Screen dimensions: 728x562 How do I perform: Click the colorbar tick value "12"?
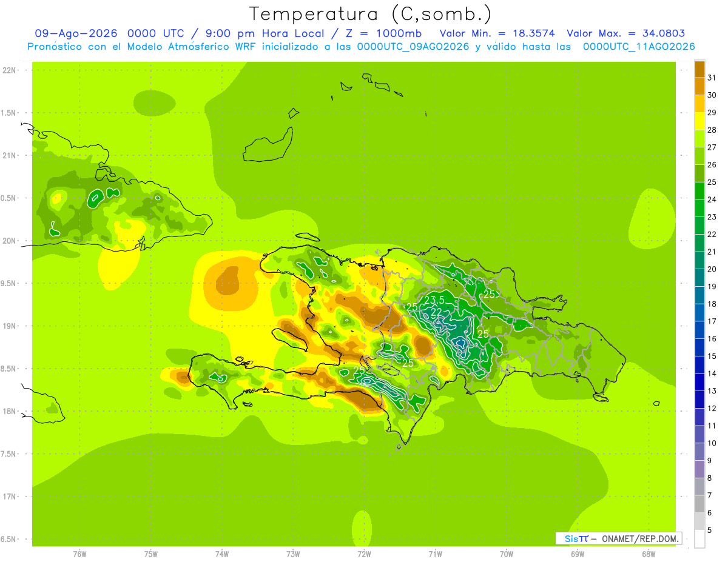pyautogui.click(x=713, y=409)
